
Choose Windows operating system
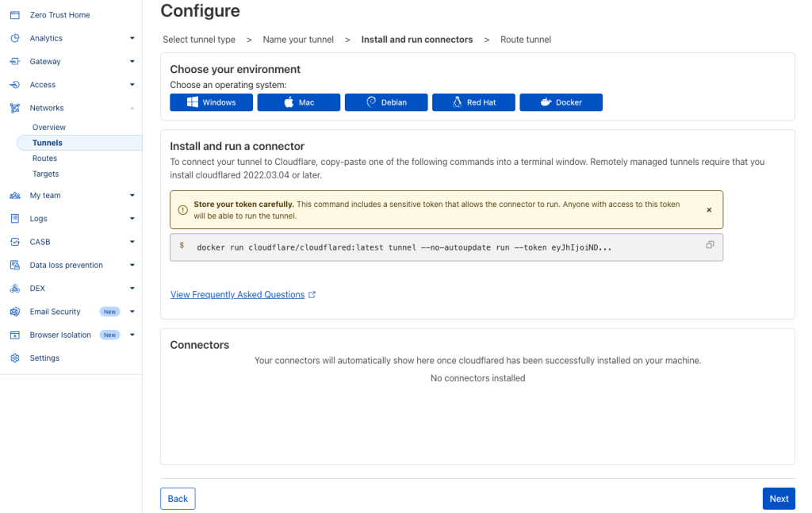click(x=211, y=102)
